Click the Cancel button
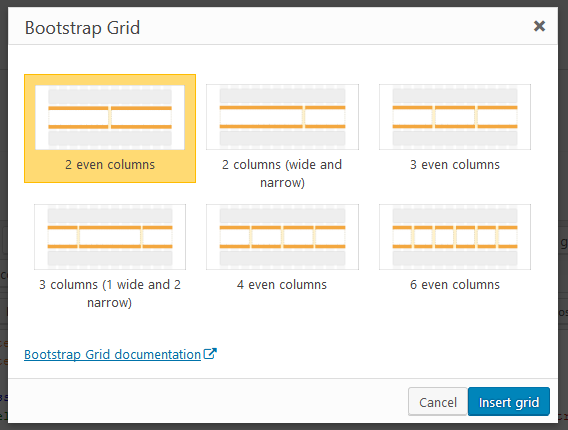 (x=438, y=401)
